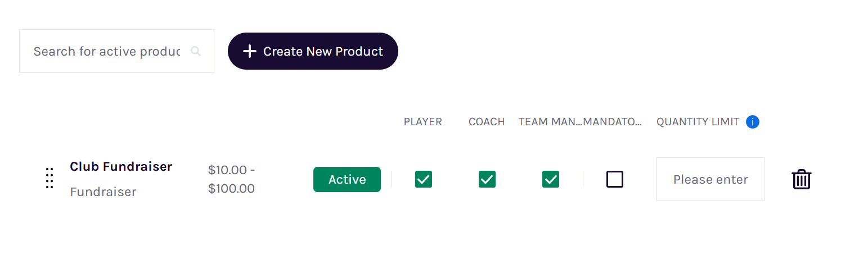Click the QUANTITY LIMIT column label
Screen dimensions: 868x264
[x=698, y=122]
